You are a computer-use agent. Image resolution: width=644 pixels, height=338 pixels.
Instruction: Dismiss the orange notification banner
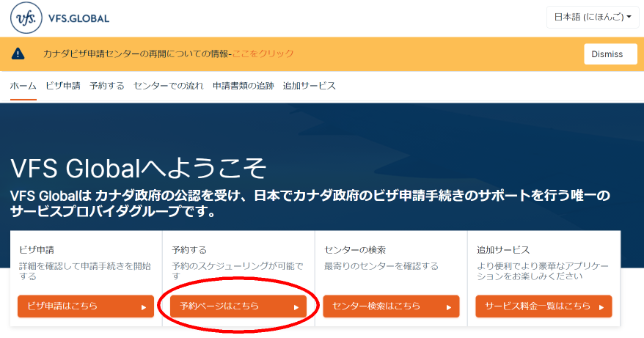(610, 54)
